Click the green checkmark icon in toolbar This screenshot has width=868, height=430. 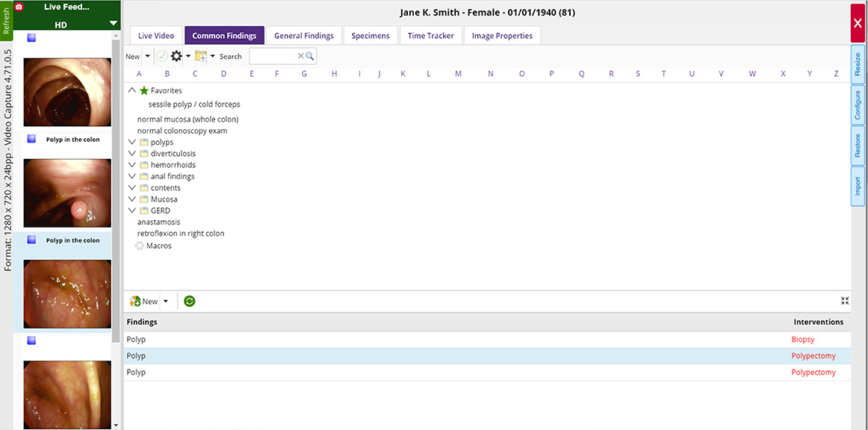162,56
